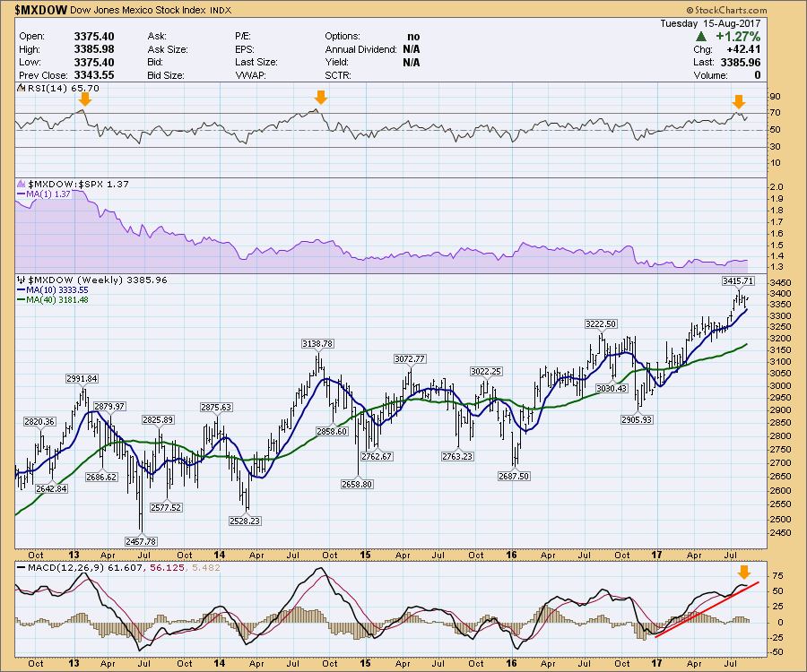Click the $MXDOW ticker symbol title
The width and height of the screenshot is (807, 672).
tap(40, 10)
